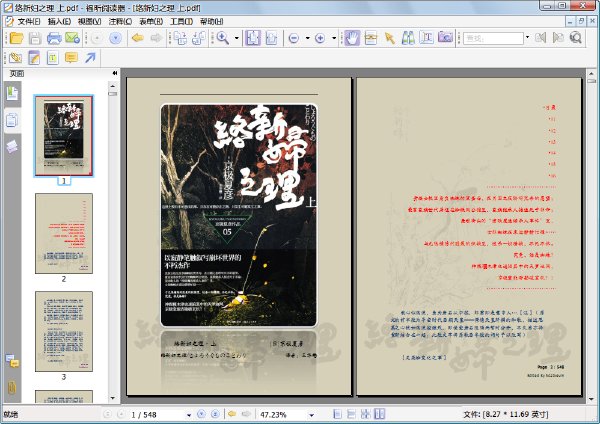Collapse the Pages side panel with double arrow

115,73
